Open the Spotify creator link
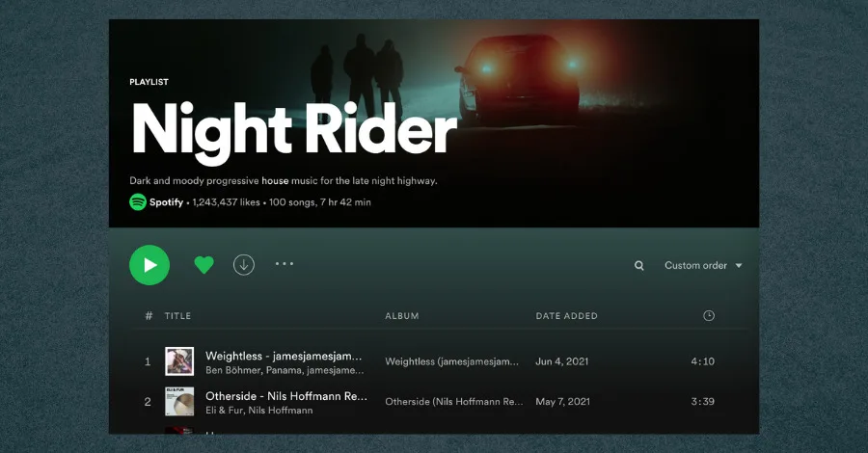Screen dimensions: 868x453 tap(166, 201)
